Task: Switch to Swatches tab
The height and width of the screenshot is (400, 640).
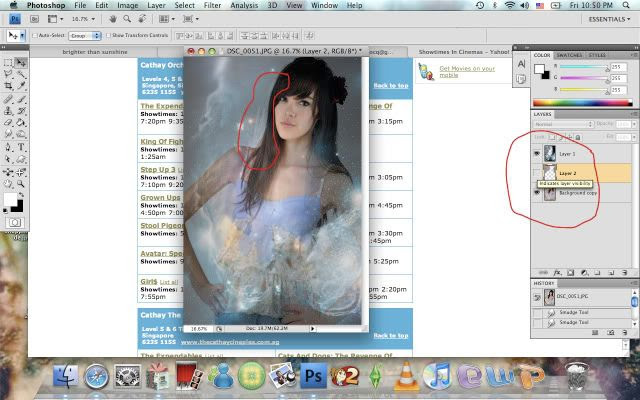Action: tap(569, 55)
